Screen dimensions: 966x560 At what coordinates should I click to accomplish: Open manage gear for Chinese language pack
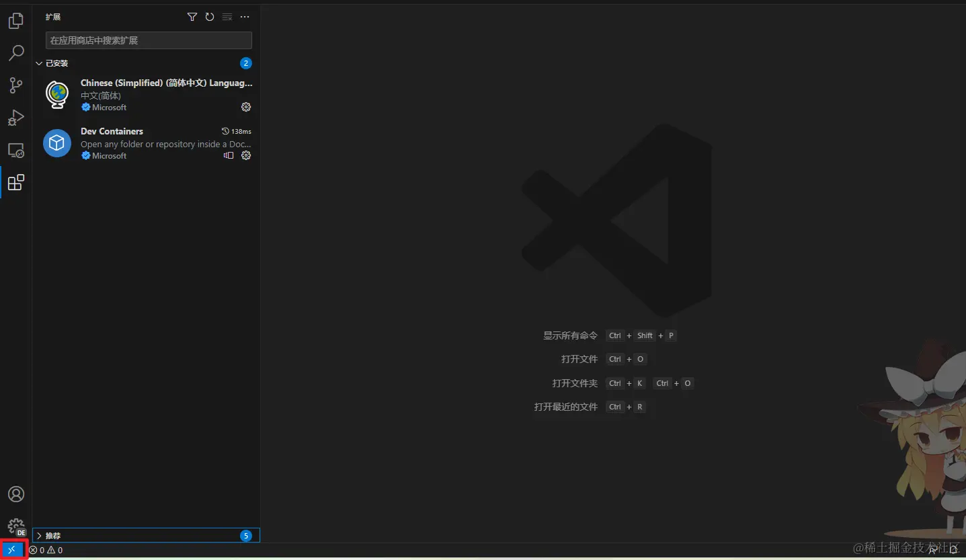(246, 107)
